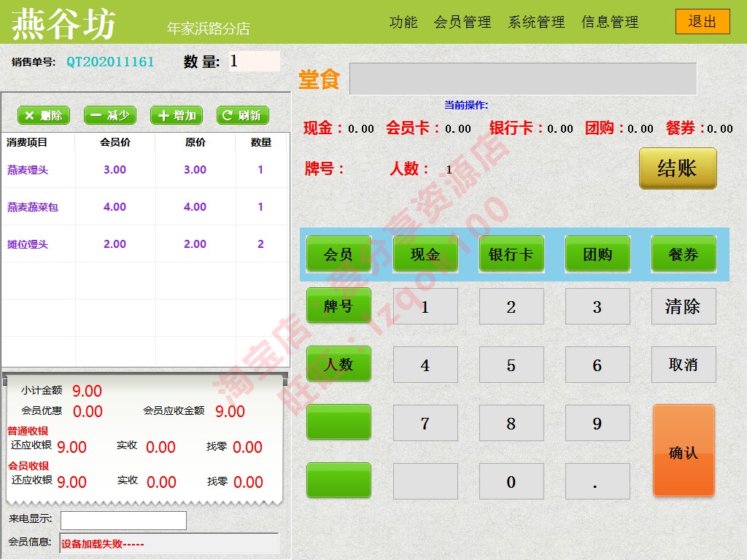
Task: Click the 燕谷坊 logo title
Action: [x=63, y=24]
